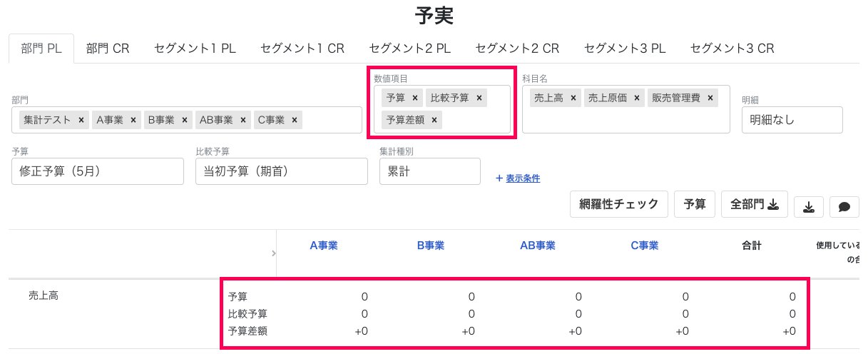Remove the C事業 department tag

click(295, 120)
